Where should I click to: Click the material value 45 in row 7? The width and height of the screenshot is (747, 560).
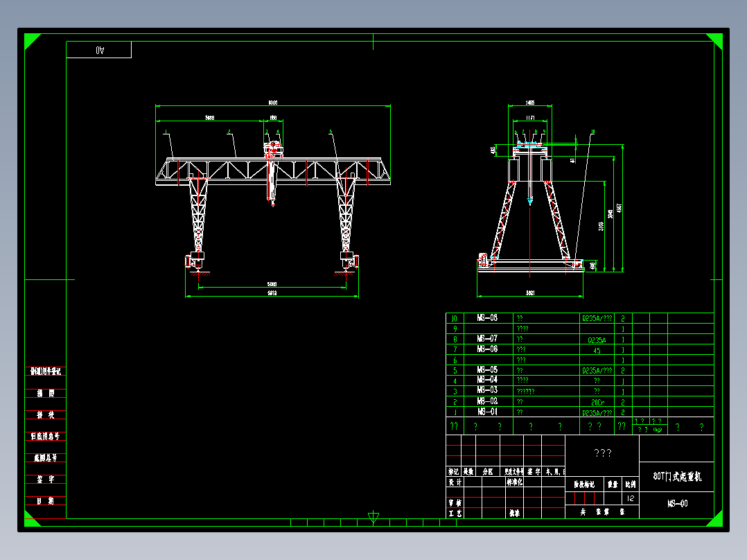coord(597,351)
